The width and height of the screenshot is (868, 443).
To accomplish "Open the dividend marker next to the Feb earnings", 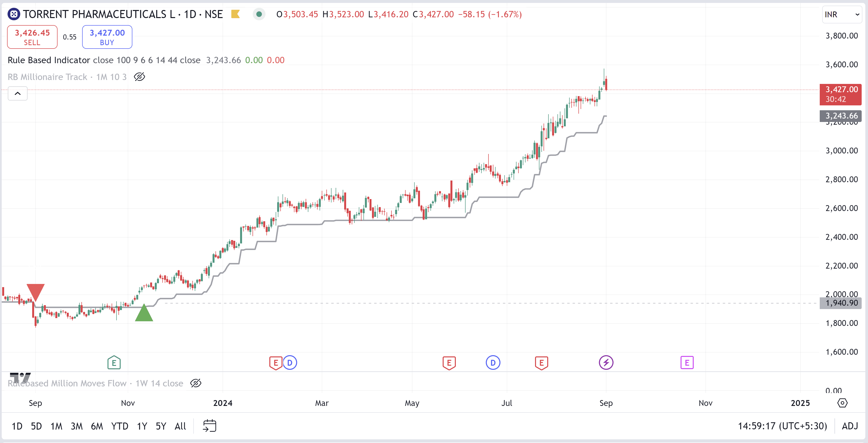I will 290,363.
